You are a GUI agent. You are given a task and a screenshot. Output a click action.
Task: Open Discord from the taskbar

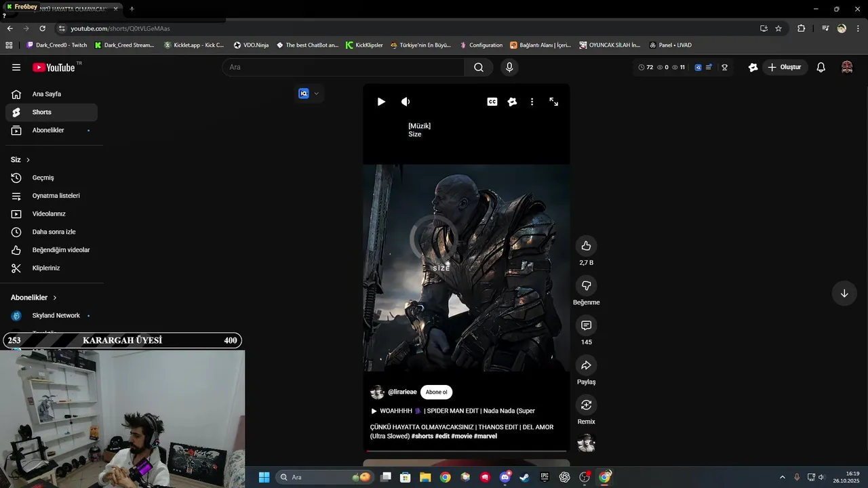pyautogui.click(x=505, y=477)
